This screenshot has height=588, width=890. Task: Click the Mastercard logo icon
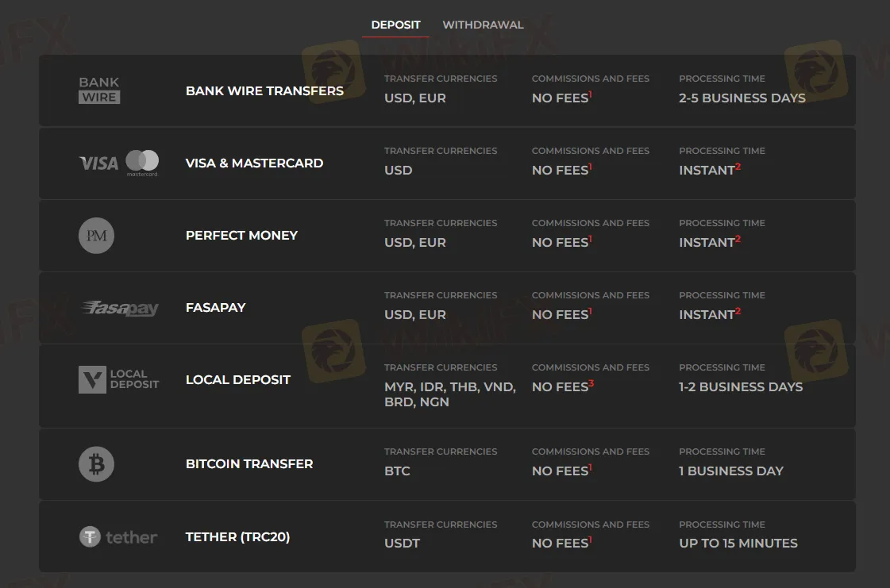point(142,163)
